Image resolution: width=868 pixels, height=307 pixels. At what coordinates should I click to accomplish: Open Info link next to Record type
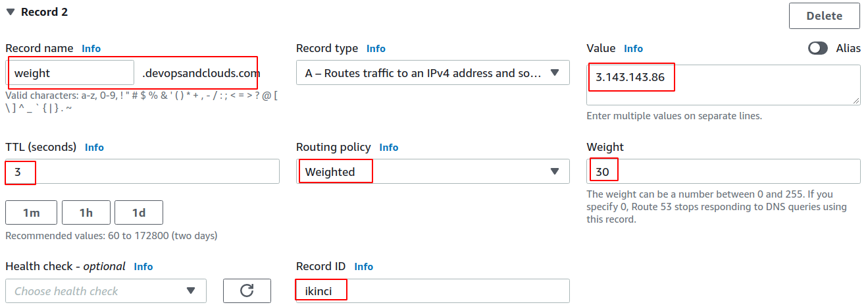pos(376,49)
